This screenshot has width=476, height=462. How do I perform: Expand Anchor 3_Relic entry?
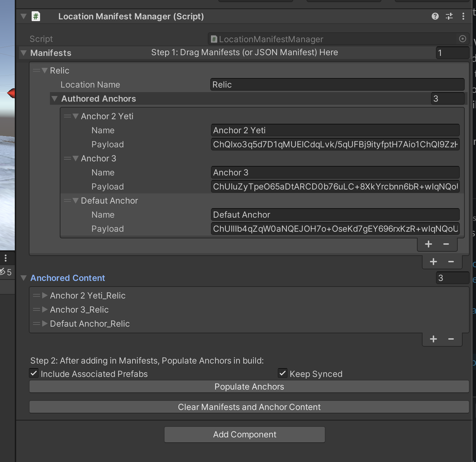(x=45, y=310)
